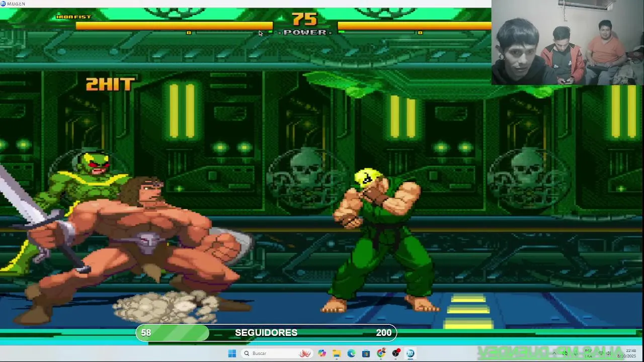The image size is (644, 362).
Task: Open the Copilot app from taskbar
Action: [x=322, y=353]
